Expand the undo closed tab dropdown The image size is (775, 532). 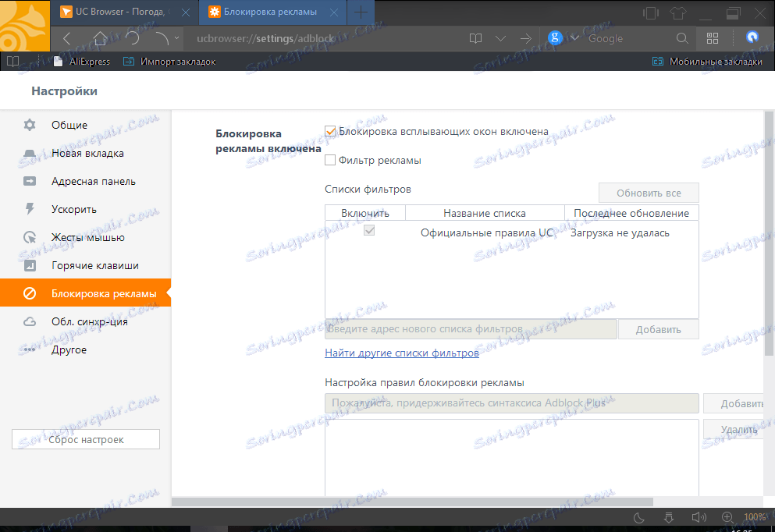[x=176, y=38]
